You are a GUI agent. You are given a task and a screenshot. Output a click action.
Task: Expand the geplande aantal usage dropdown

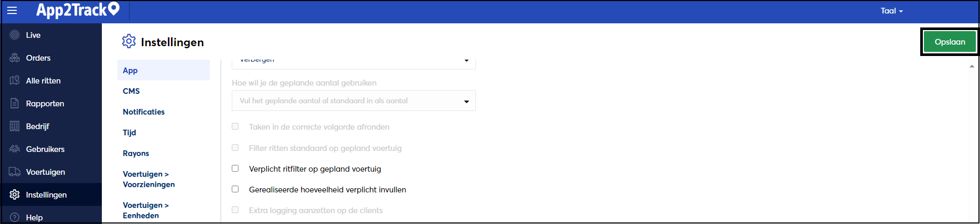(353, 101)
